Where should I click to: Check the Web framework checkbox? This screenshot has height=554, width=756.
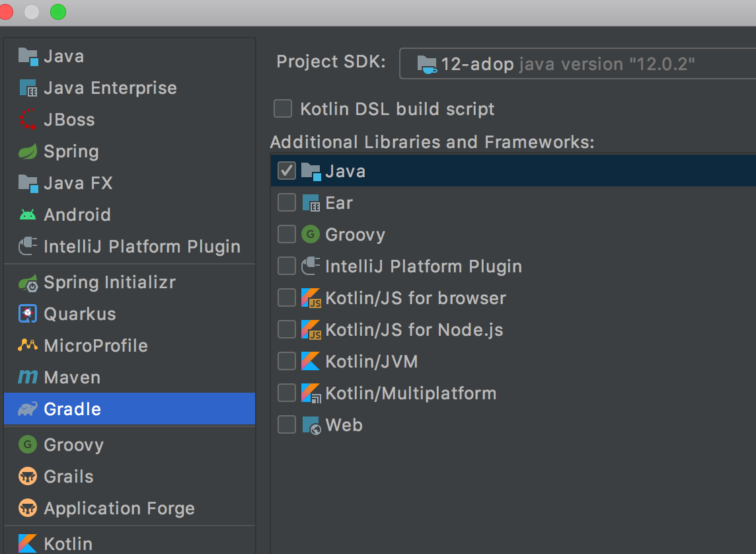287,424
